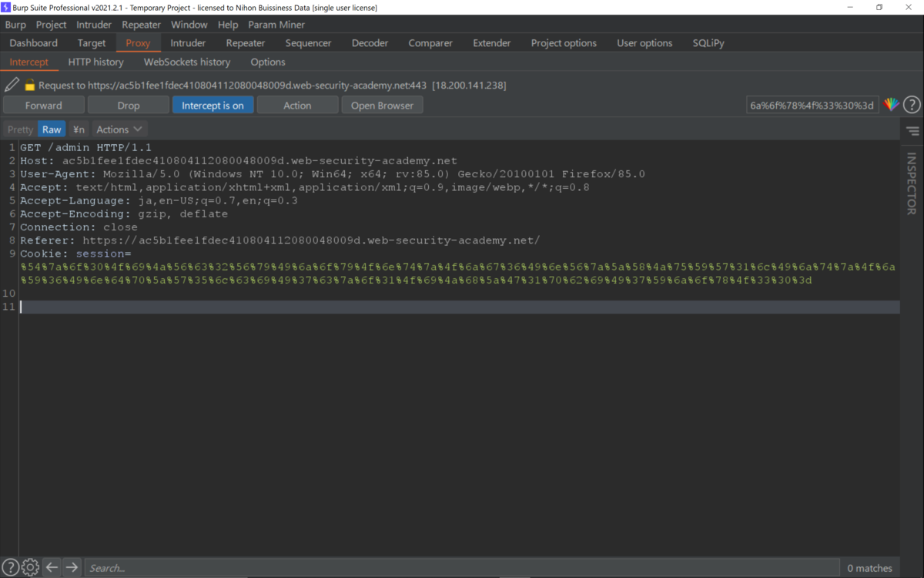924x578 pixels.
Task: Go to the previous search match arrow
Action: pyautogui.click(x=52, y=568)
